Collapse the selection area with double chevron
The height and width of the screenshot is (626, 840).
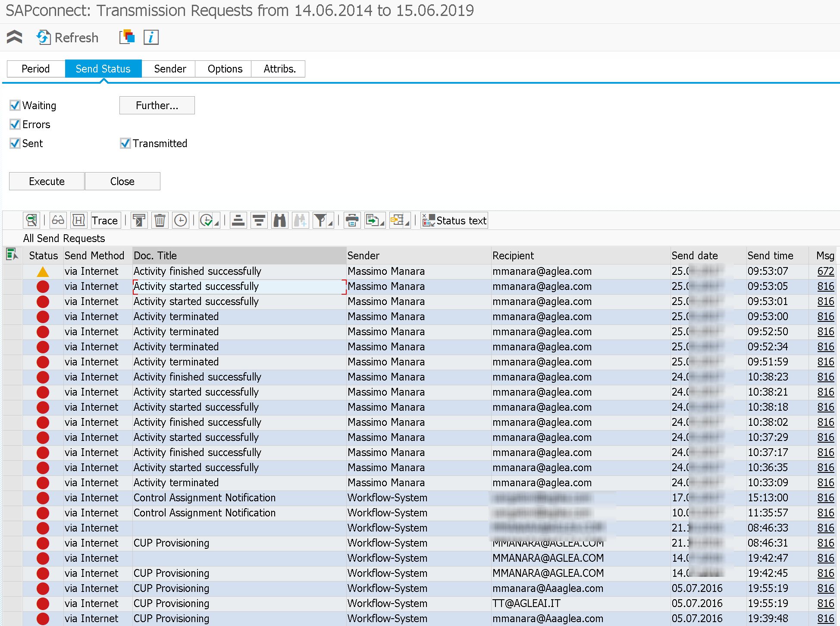[x=14, y=38]
